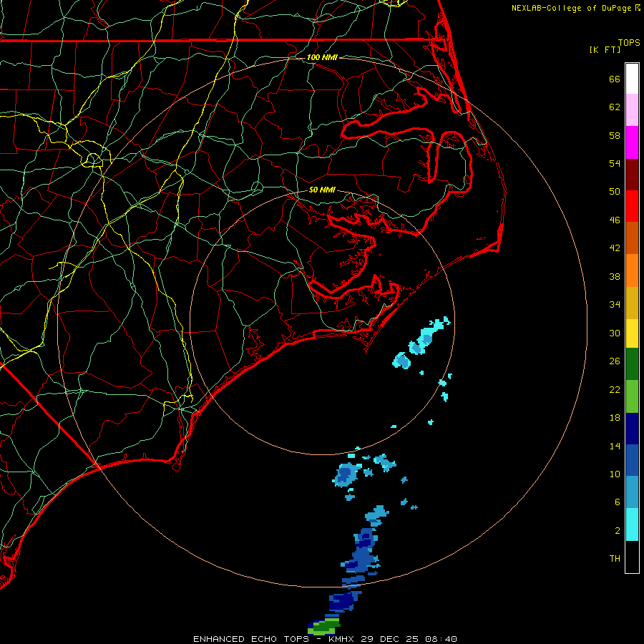
Task: Select the light pink 62 legend block
Action: coord(632,110)
